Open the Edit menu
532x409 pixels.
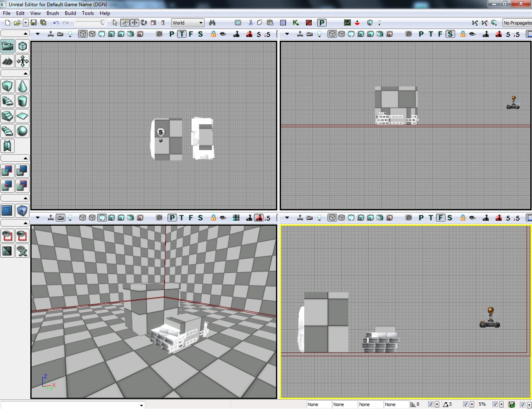click(20, 13)
